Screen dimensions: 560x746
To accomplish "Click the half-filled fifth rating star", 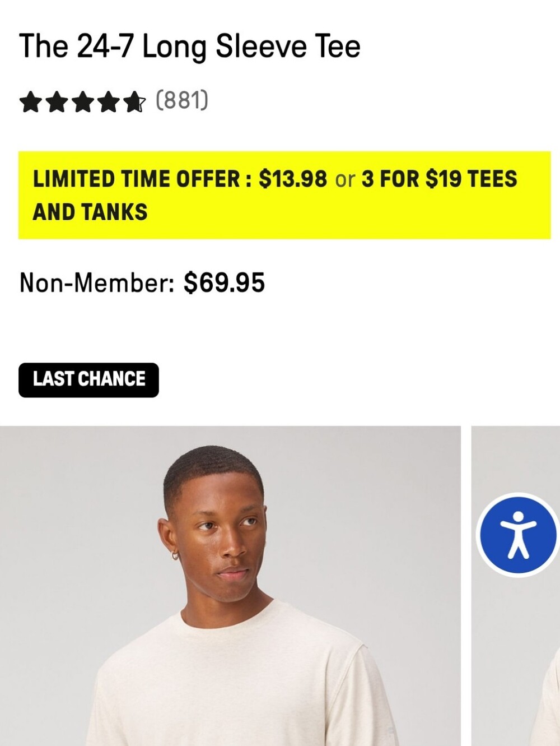I will coord(134,102).
